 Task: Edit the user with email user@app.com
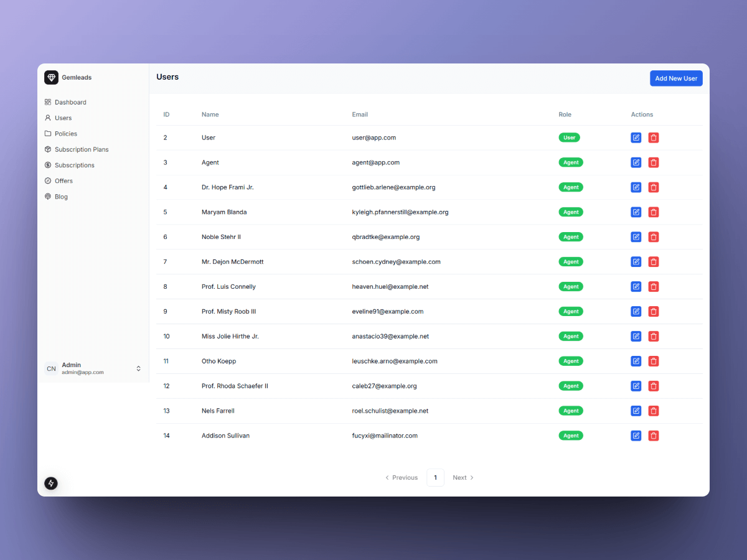pos(636,138)
